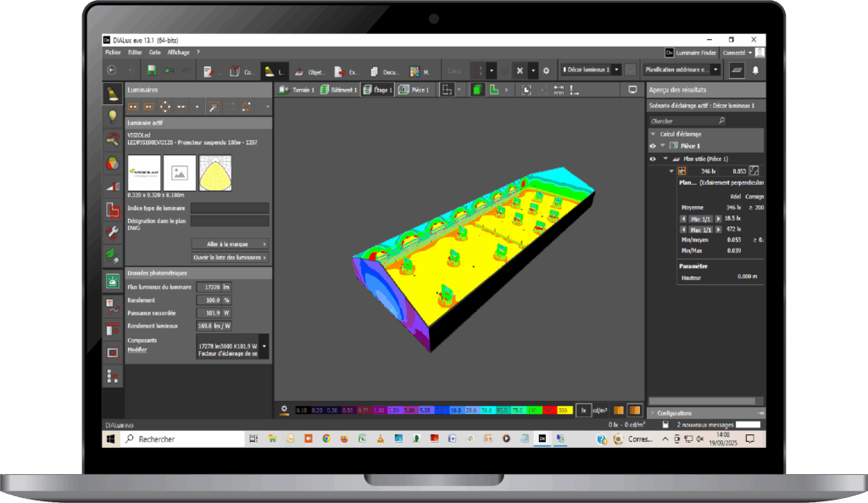Image resolution: width=868 pixels, height=503 pixels.
Task: Click Ouvrir la liste des luminaires button
Action: tap(230, 257)
